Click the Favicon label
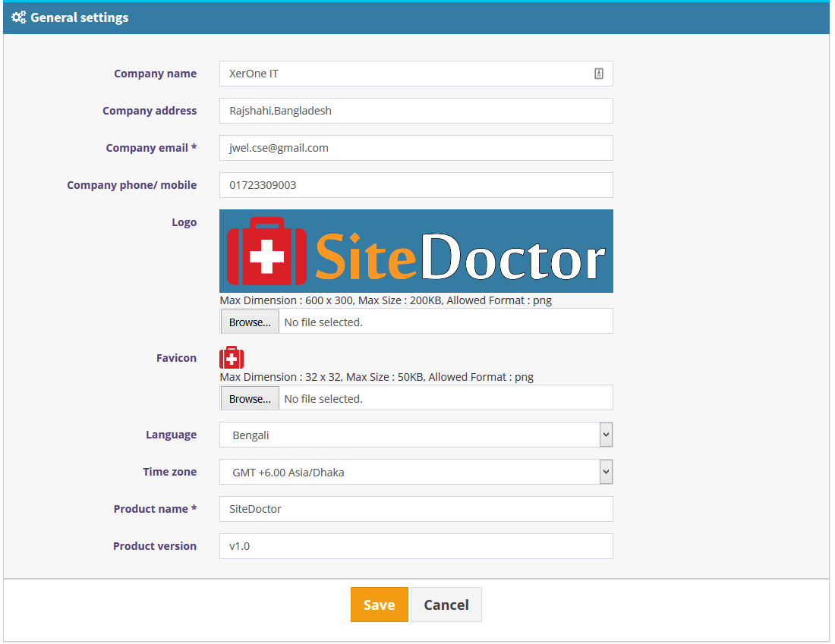Image resolution: width=835 pixels, height=644 pixels. pos(176,358)
